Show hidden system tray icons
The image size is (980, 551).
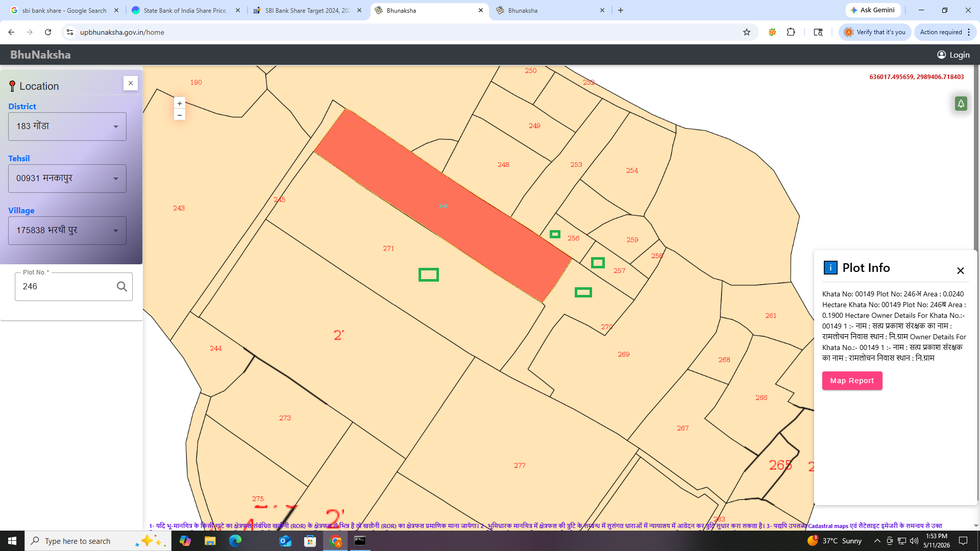pos(877,541)
